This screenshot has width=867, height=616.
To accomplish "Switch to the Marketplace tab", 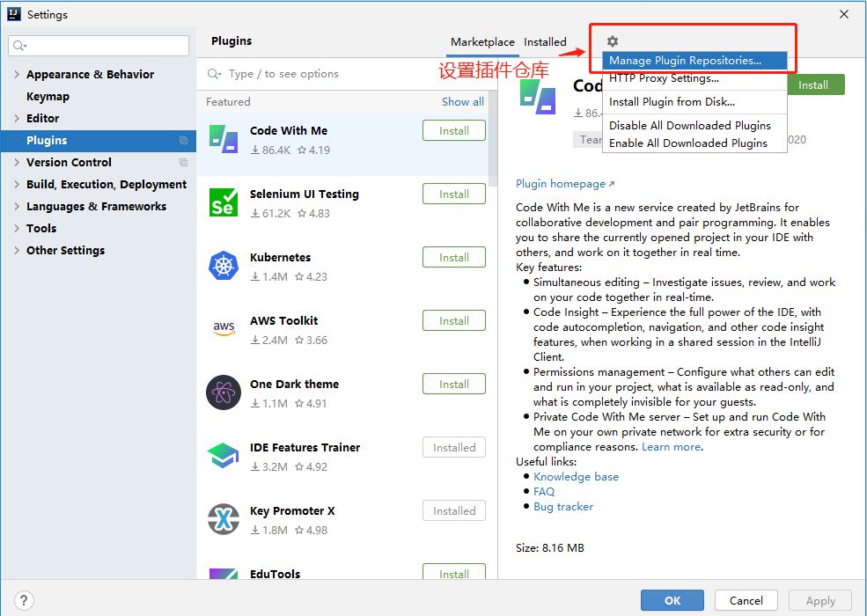I will click(x=482, y=42).
